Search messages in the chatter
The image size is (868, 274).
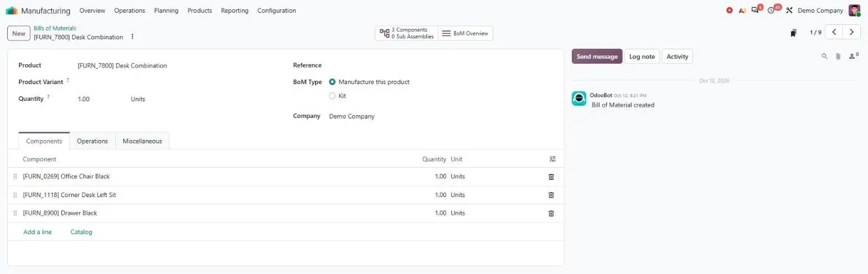[824, 56]
